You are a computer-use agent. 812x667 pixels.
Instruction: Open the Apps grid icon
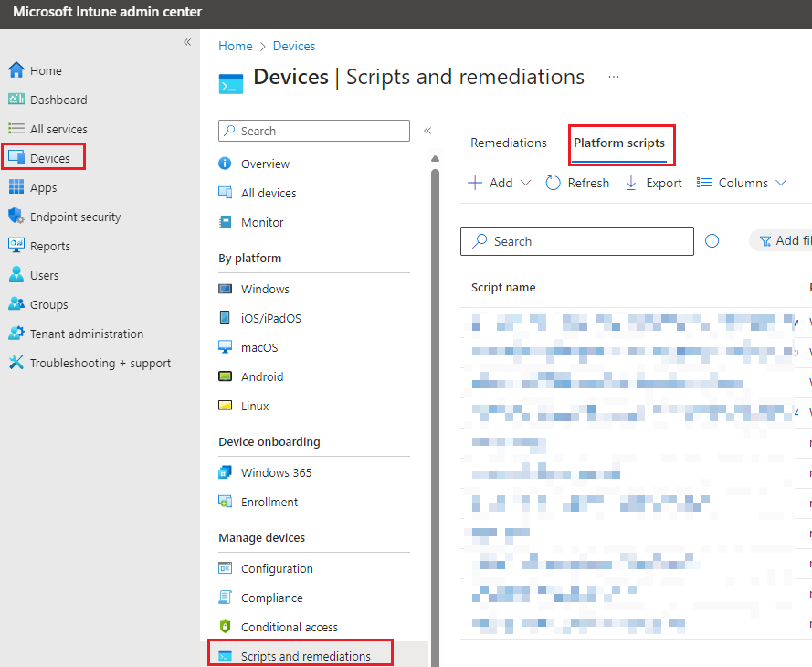(16, 187)
